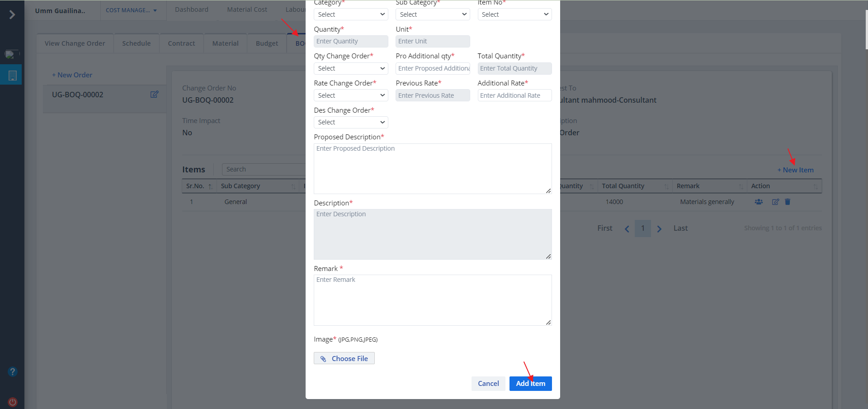Go to next page arrow
The width and height of the screenshot is (868, 409).
[x=659, y=228]
